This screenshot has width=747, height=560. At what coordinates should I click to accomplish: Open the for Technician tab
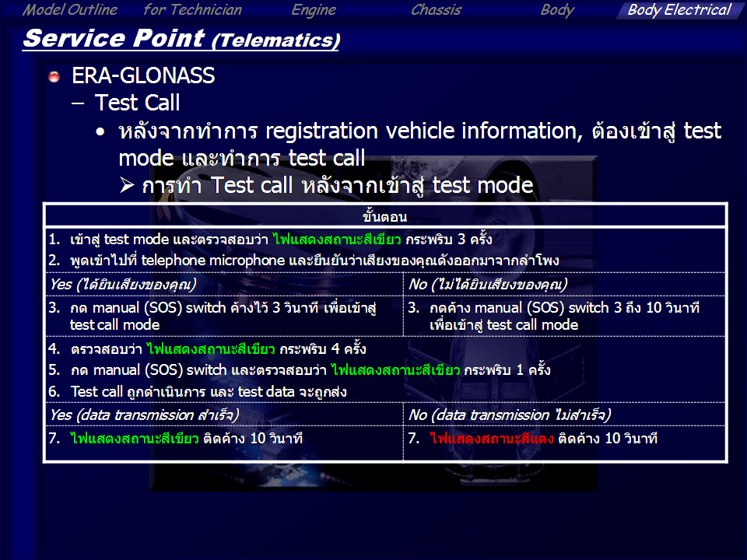(x=192, y=9)
